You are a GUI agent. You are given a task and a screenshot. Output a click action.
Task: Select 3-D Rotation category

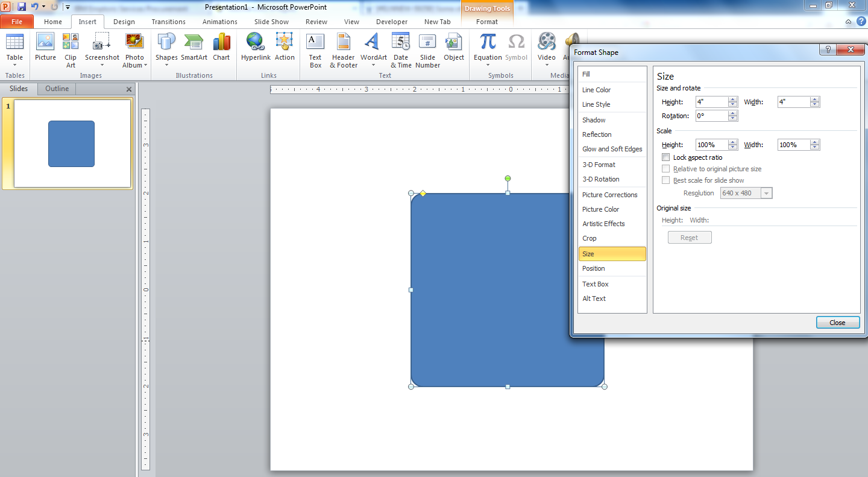[612, 179]
